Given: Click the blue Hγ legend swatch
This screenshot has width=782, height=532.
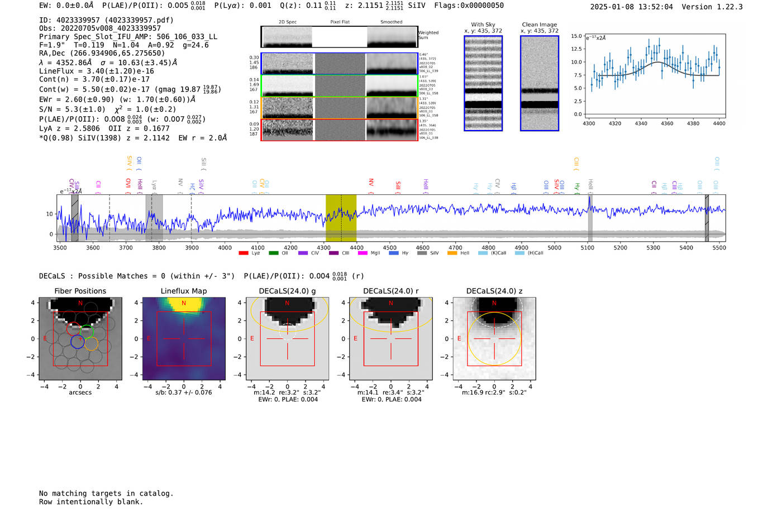Looking at the screenshot, I should [x=394, y=253].
